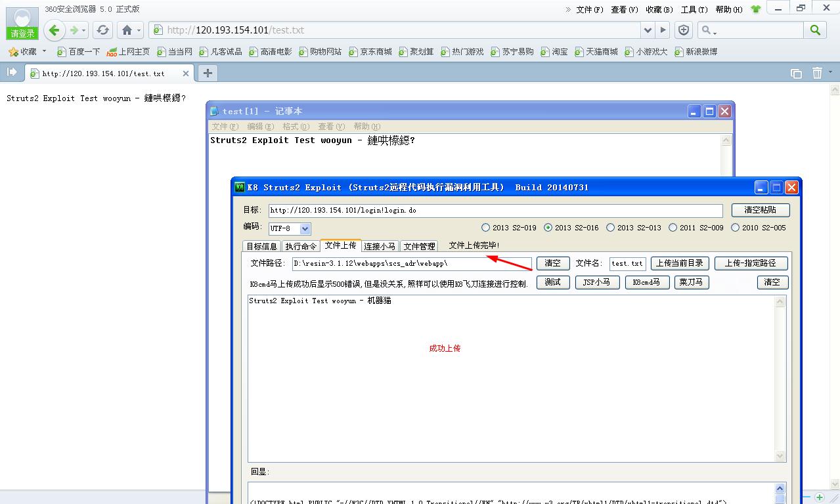Viewport: 840px width, 504px height.
Task: Toggle the sidebar panel arrow icon
Action: (12, 72)
